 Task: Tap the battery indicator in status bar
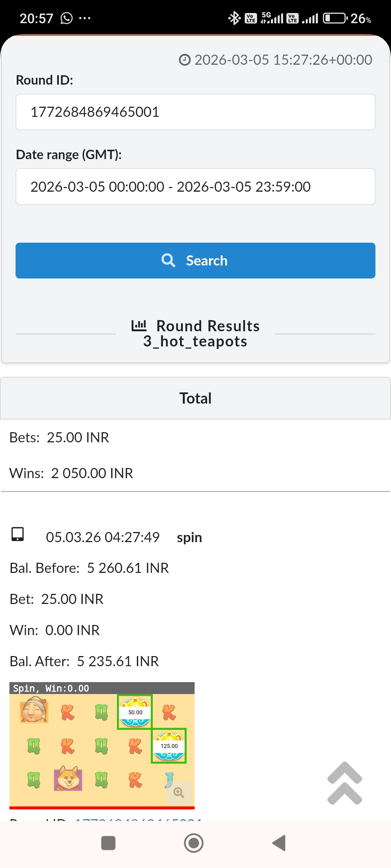[335, 18]
